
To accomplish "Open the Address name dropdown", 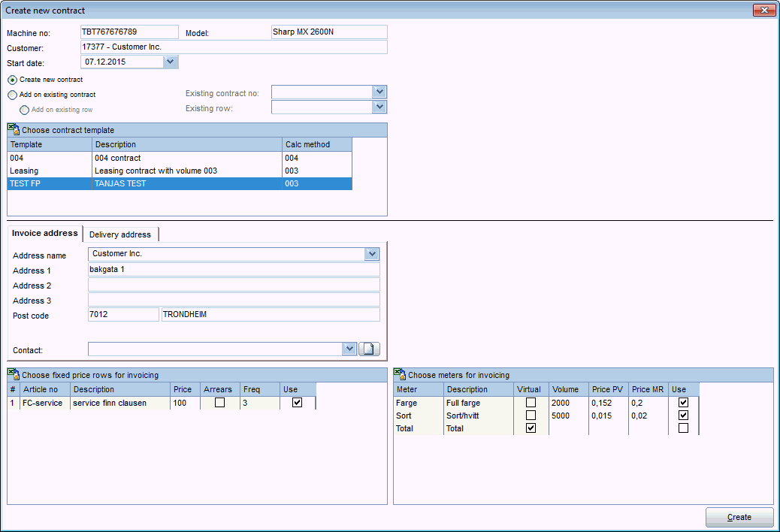I will (372, 254).
